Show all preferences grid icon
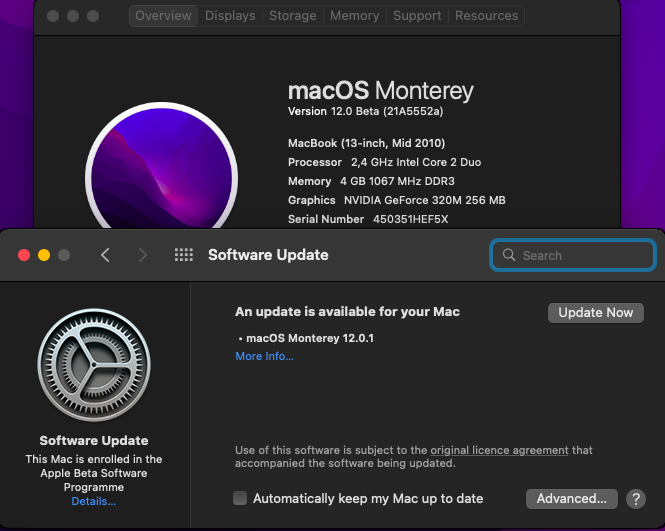 (184, 255)
